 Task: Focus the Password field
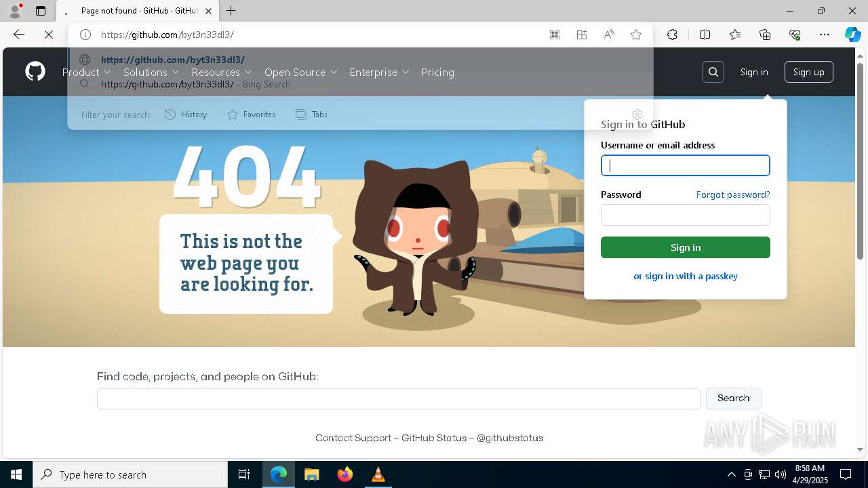[686, 215]
